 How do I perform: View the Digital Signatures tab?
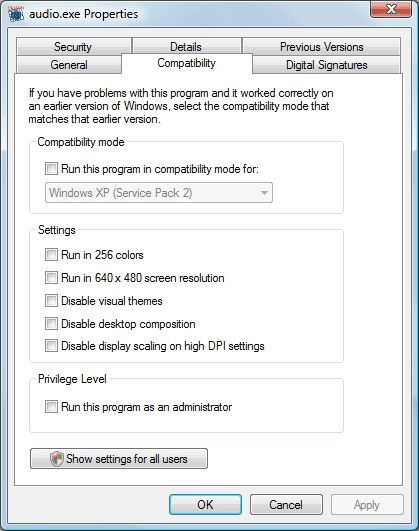pyautogui.click(x=327, y=64)
